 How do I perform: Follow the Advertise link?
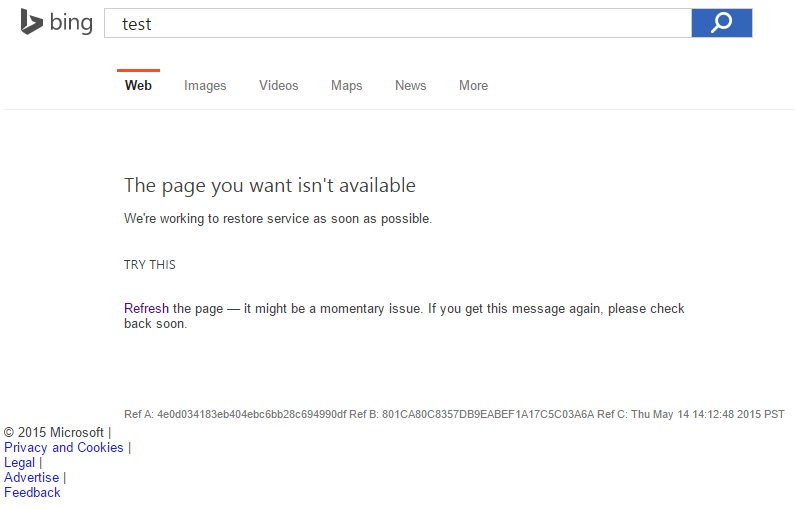tap(31, 477)
